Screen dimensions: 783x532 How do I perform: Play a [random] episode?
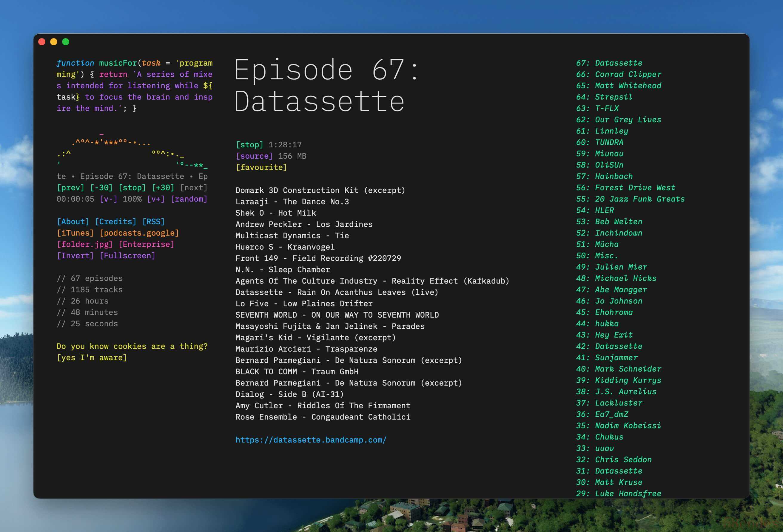(x=189, y=199)
